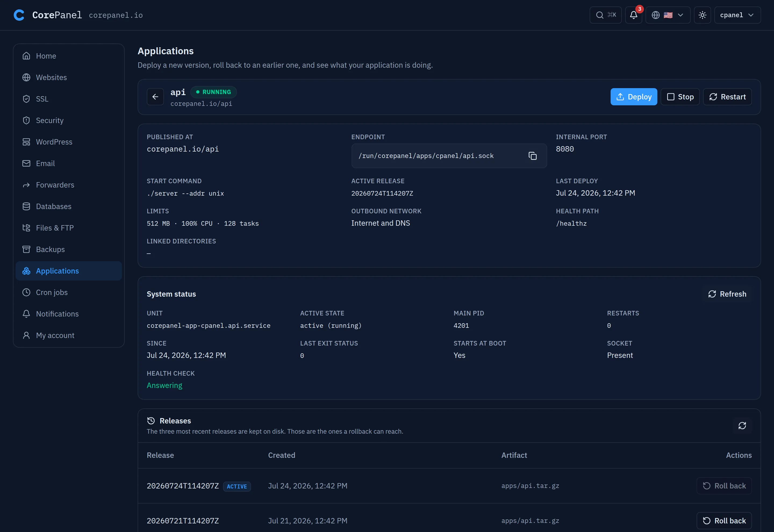774x532 pixels.
Task: Click the socket Present value
Action: 620,355
